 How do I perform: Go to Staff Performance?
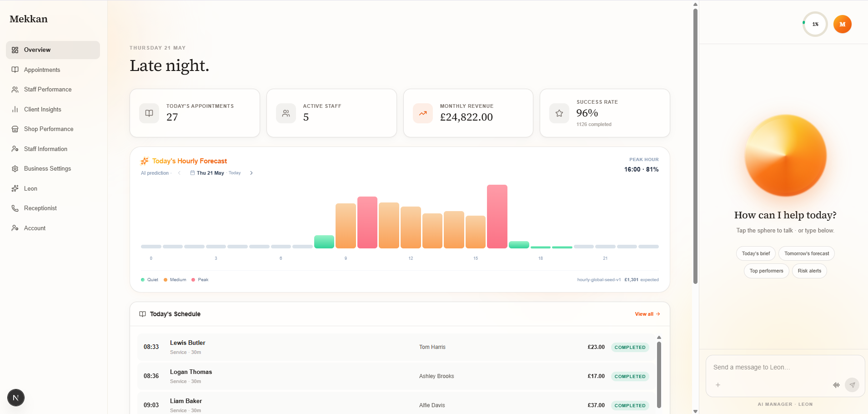click(53, 90)
